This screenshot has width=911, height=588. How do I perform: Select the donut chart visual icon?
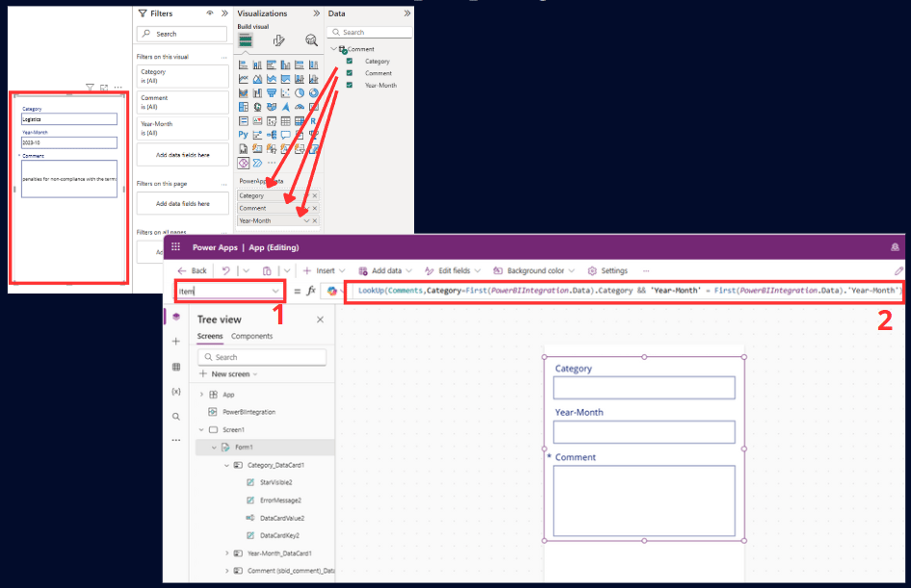click(313, 93)
